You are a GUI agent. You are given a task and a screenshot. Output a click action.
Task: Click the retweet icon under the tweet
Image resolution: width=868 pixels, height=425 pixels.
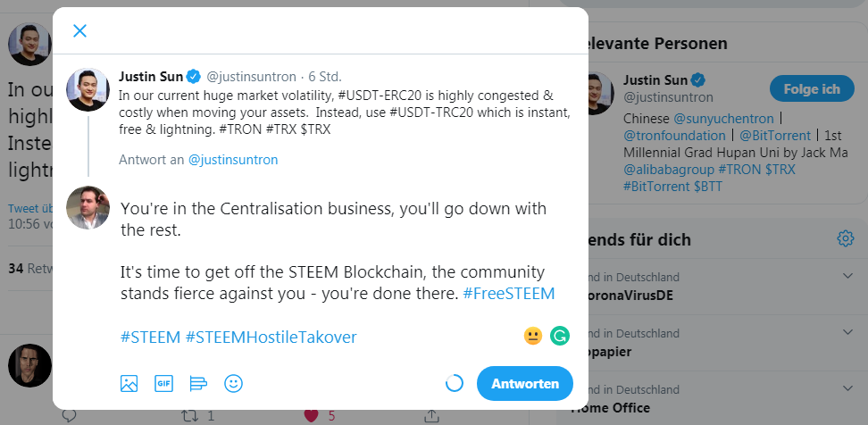[x=190, y=415]
